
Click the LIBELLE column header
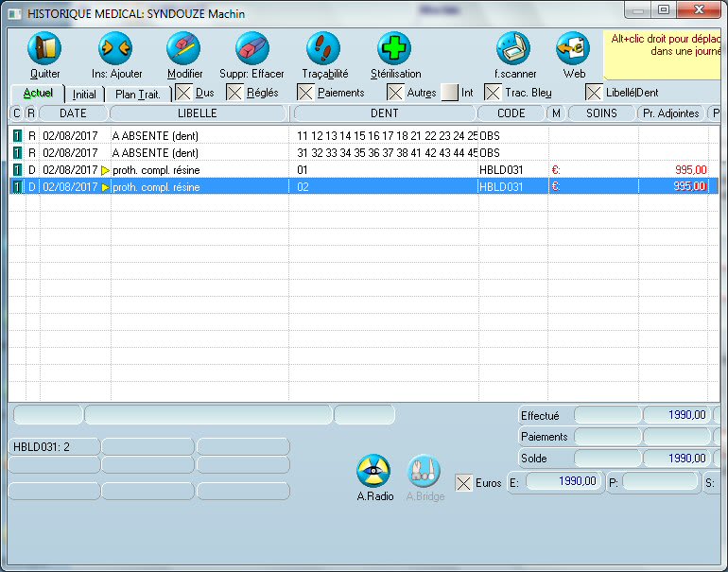pos(198,113)
